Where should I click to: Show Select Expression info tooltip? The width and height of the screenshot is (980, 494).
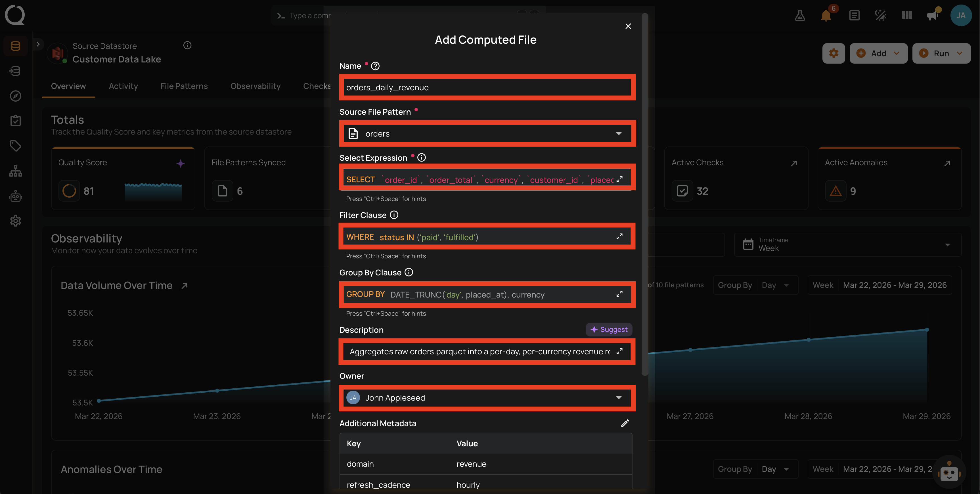point(422,158)
